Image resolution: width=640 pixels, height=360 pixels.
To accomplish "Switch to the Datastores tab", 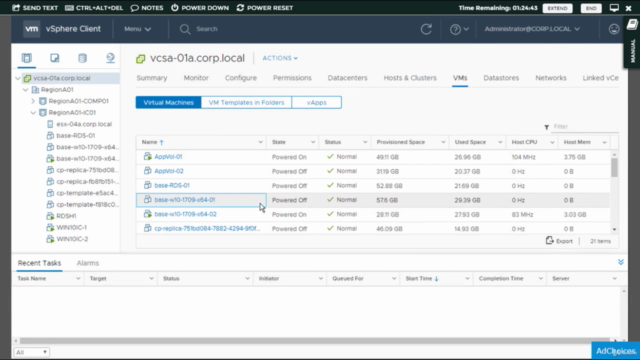I will (x=501, y=78).
